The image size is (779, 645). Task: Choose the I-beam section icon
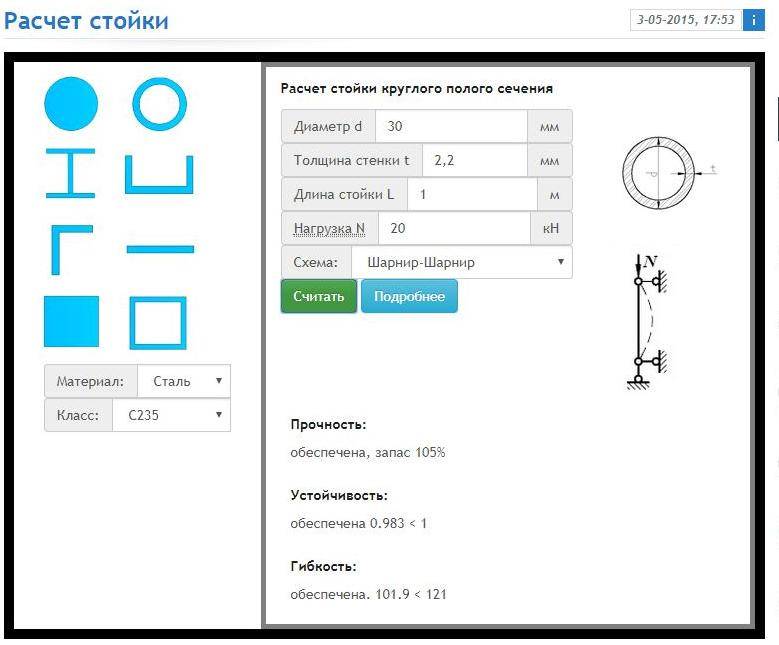71,173
